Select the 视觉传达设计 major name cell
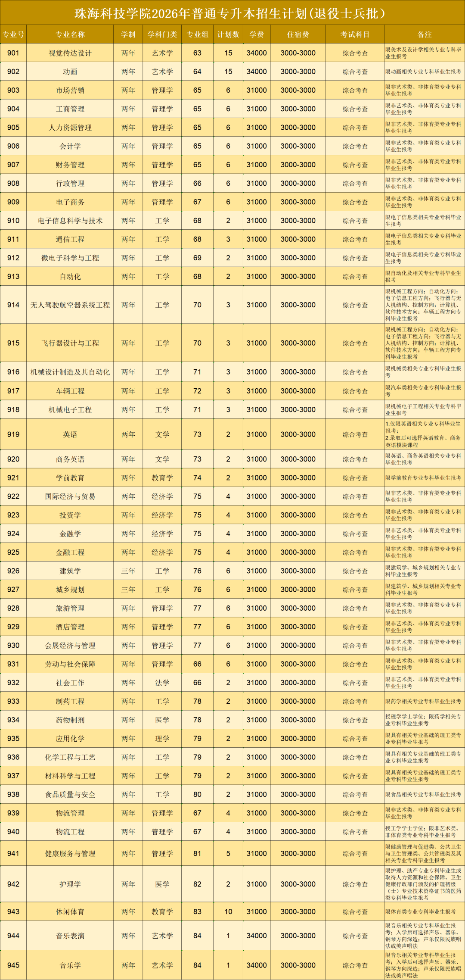This screenshot has width=465, height=980. click(70, 53)
